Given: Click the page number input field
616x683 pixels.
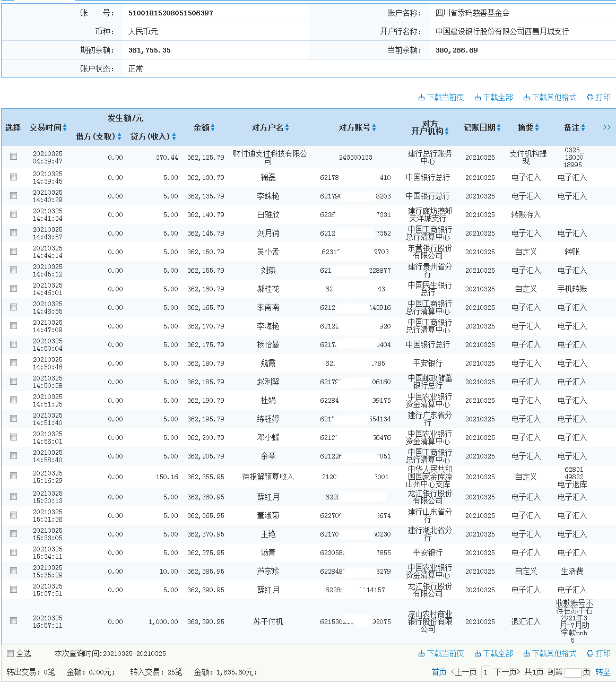Looking at the screenshot, I should coord(572,672).
